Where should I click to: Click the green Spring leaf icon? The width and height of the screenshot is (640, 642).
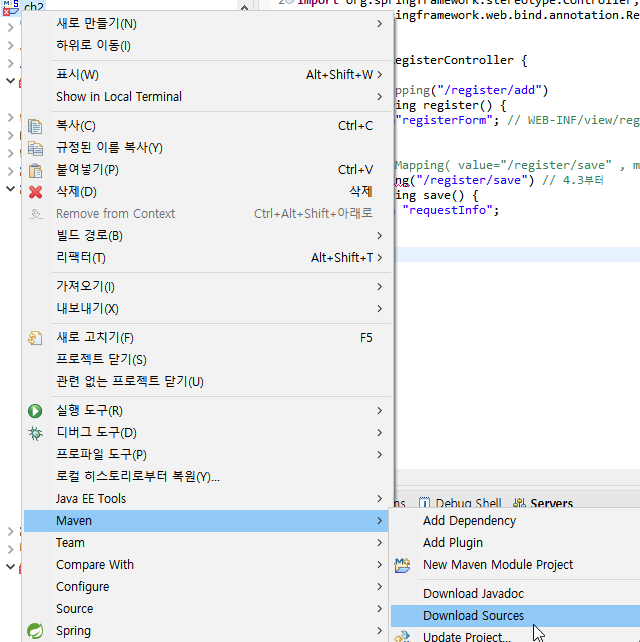point(35,631)
